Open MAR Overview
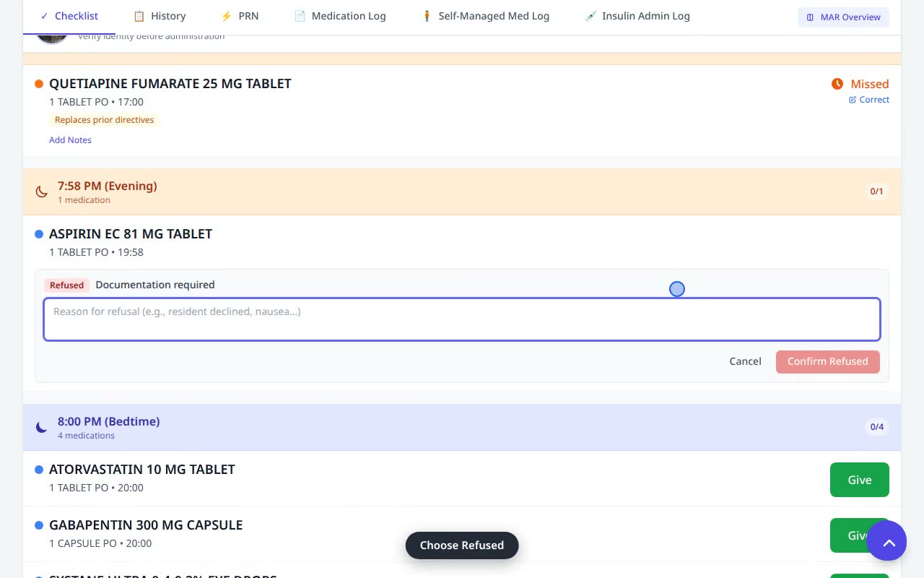This screenshot has width=924, height=578. (x=843, y=17)
